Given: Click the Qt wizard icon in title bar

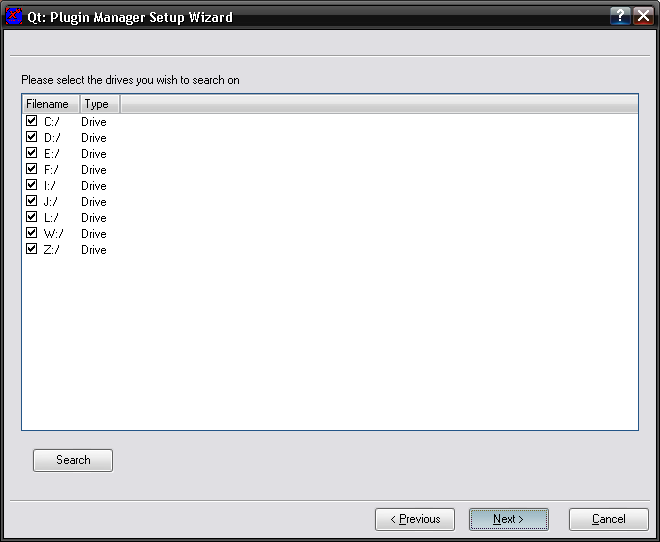Looking at the screenshot, I should pos(14,17).
